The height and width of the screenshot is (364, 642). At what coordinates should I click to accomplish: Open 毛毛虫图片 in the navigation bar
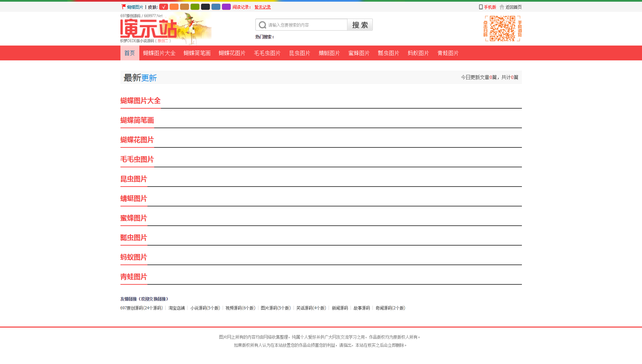pos(267,53)
